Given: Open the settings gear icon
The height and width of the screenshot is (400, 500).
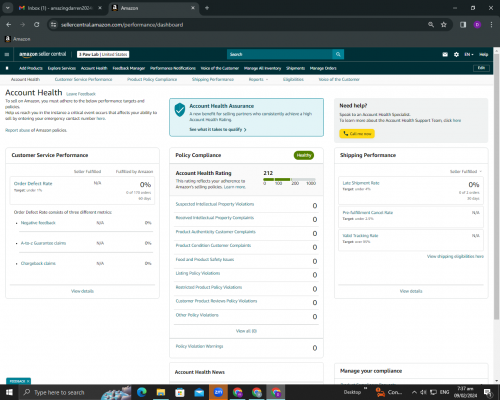Looking at the screenshot, I should (456, 54).
